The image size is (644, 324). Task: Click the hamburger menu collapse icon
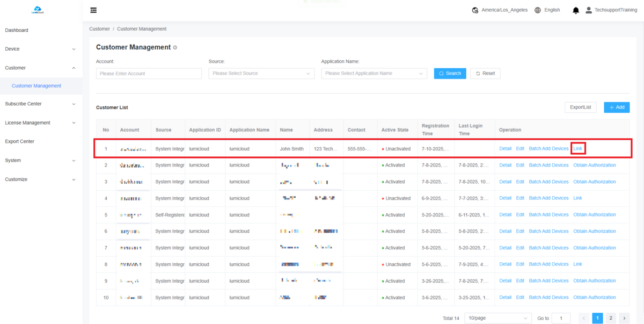click(93, 10)
